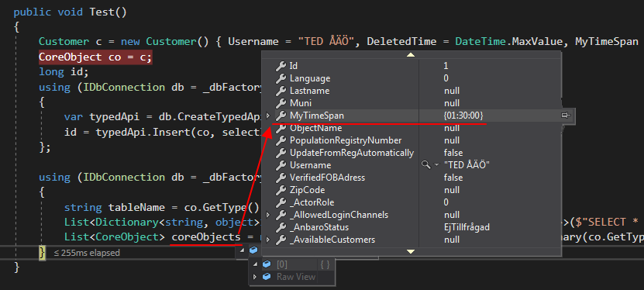Click the wrench icon beside VerifiedFOBAdress
Viewport: 644px width, 290px height.
coord(281,178)
